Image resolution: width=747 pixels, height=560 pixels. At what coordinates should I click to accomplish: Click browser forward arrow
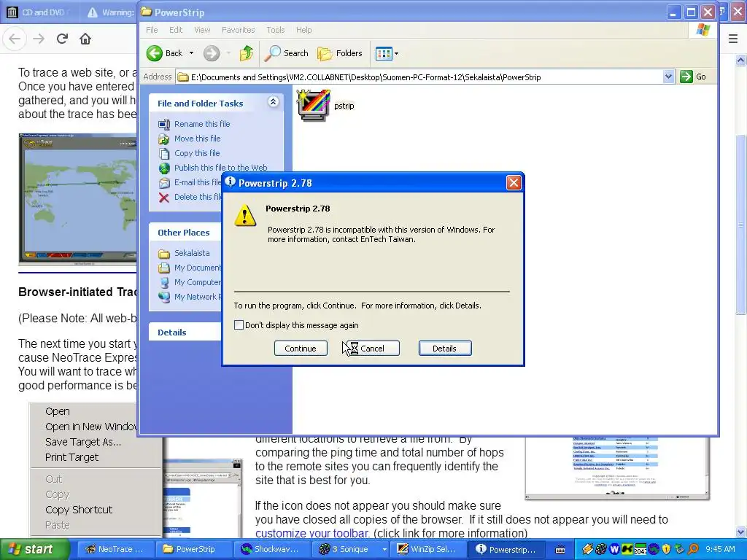pyautogui.click(x=39, y=39)
